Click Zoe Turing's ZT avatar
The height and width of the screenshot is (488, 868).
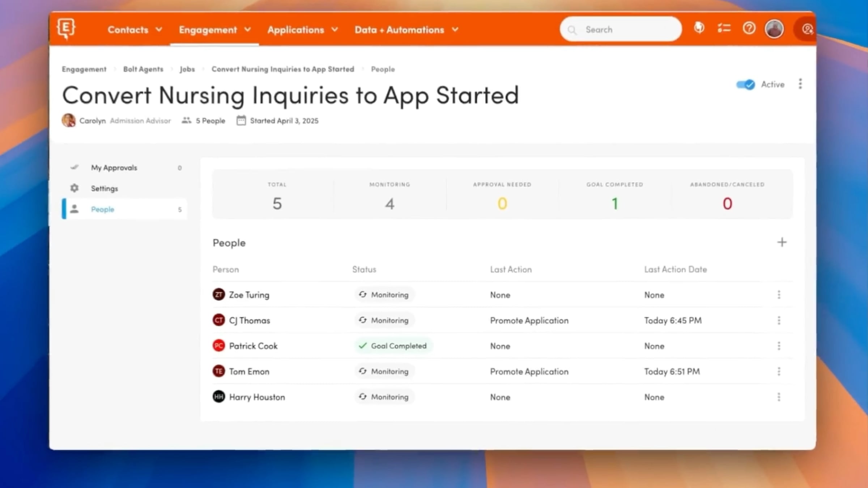(x=218, y=295)
